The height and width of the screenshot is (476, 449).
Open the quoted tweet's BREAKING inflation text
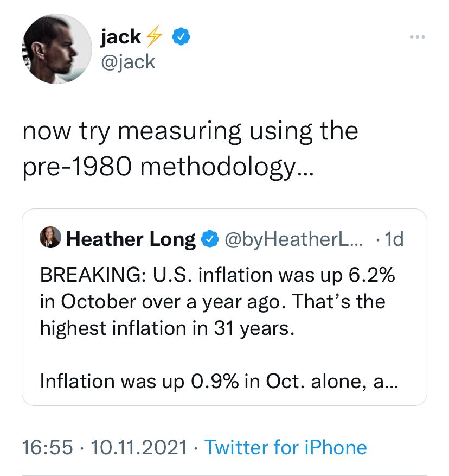(x=217, y=302)
